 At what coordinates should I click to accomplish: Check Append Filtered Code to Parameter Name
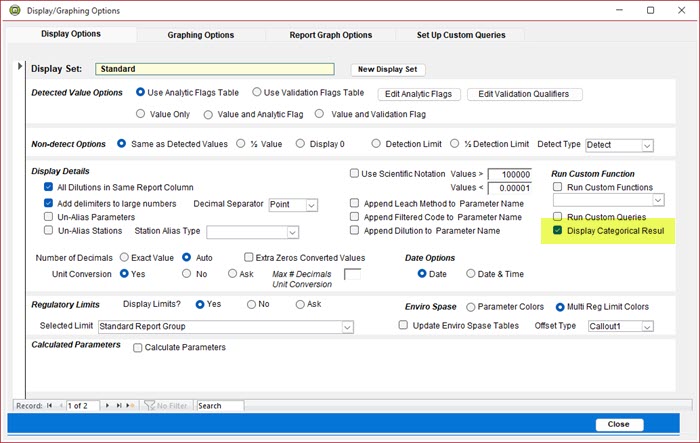tap(354, 217)
